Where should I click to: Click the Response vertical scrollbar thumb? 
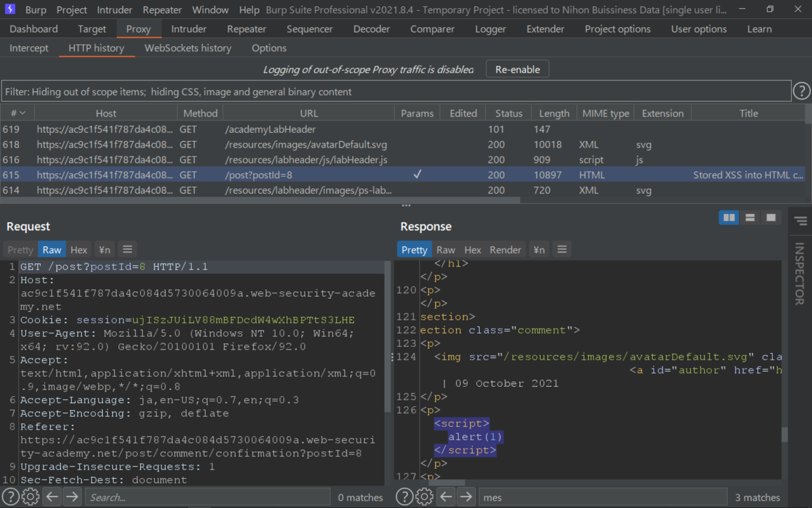click(x=785, y=434)
